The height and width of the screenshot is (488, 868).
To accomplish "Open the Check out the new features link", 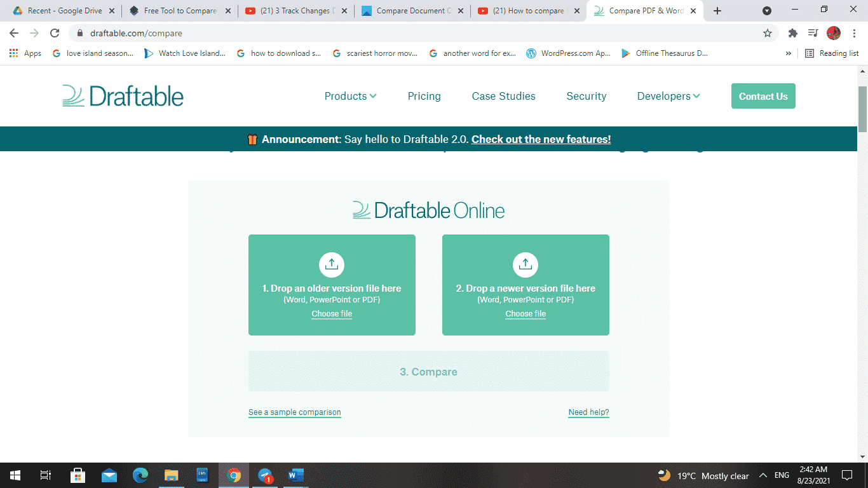I will [x=540, y=139].
